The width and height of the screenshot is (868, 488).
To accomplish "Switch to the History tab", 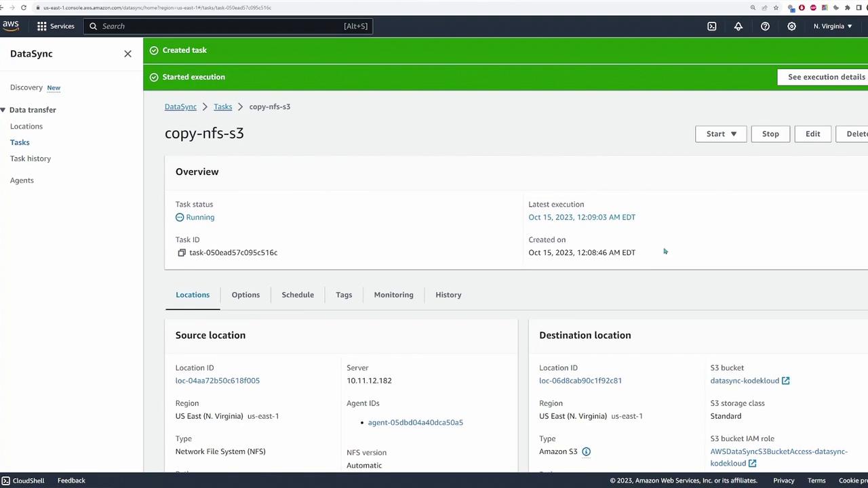I will [448, 295].
